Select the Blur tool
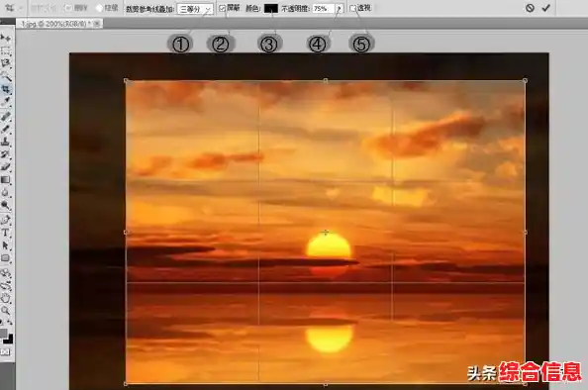588x390 pixels. click(6, 193)
